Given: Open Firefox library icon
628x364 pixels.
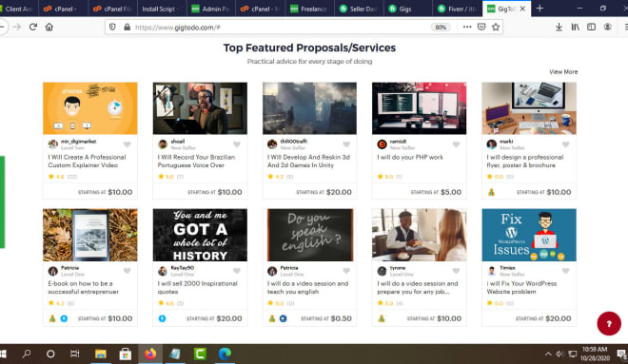Looking at the screenshot, I should point(575,27).
